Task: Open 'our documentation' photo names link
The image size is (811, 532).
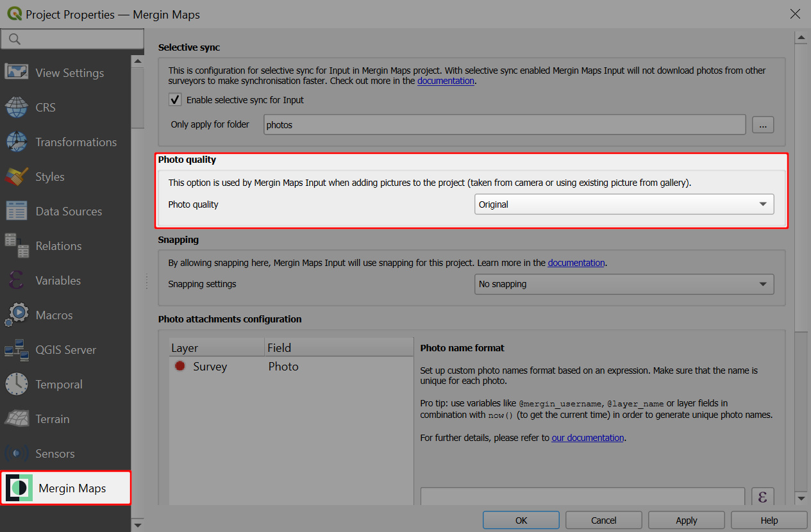Action: point(588,438)
